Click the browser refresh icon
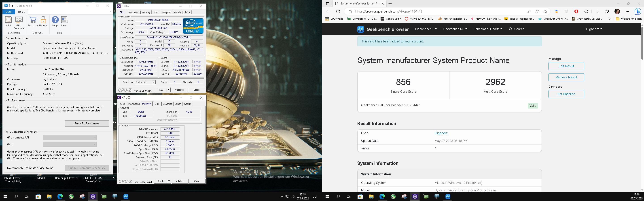This screenshot has height=201, width=644. (338, 11)
